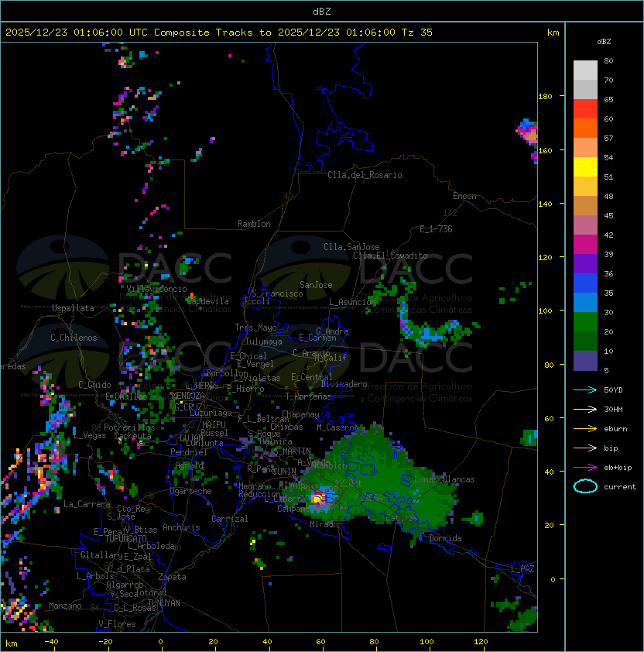Screen dimensions: 644x652
Task: Click the 'C_Chilenos' map label
Action: 74,338
